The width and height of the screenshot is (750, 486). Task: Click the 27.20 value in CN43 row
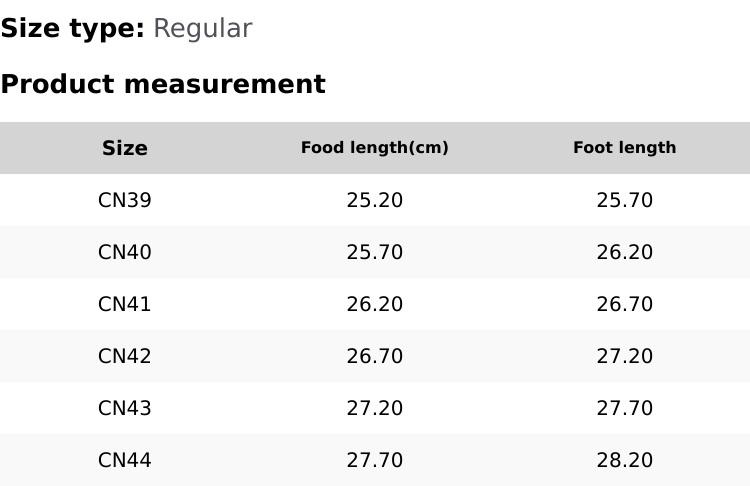pyautogui.click(x=375, y=409)
